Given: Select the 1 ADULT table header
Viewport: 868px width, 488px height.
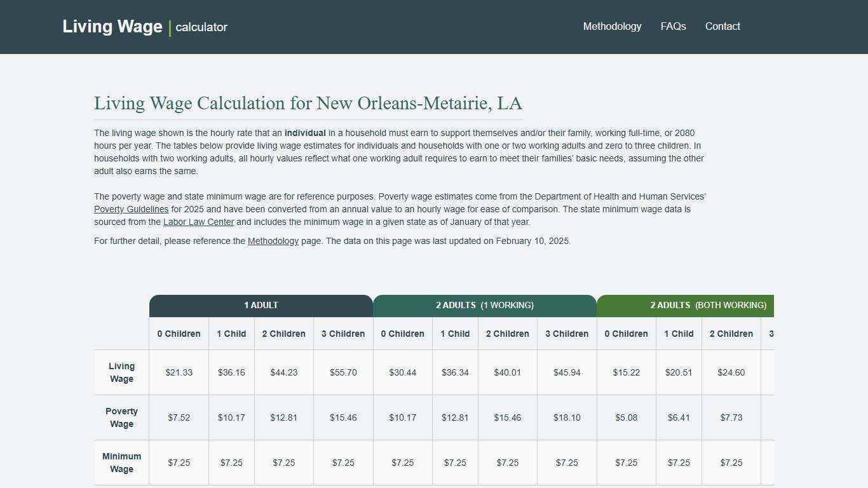Looking at the screenshot, I should [261, 305].
